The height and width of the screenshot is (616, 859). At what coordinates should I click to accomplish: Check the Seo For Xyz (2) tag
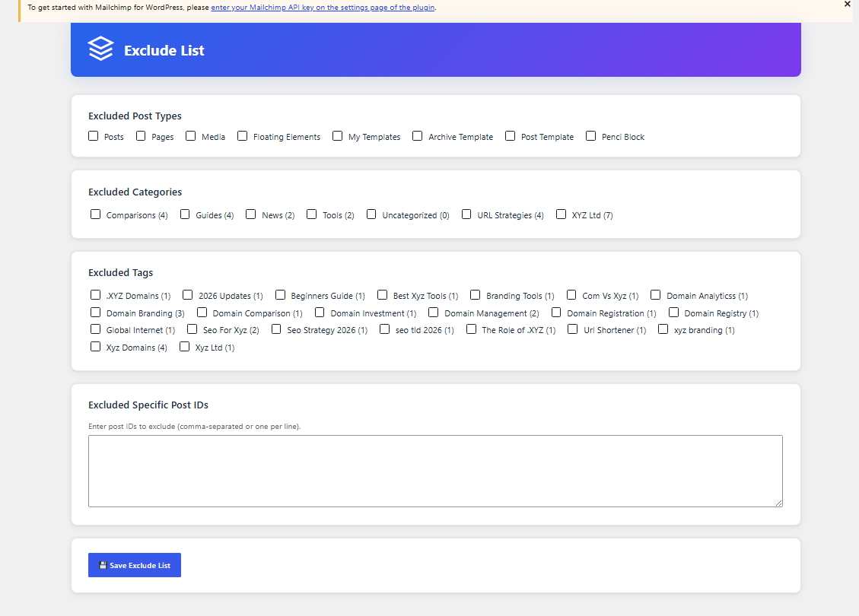click(x=192, y=329)
